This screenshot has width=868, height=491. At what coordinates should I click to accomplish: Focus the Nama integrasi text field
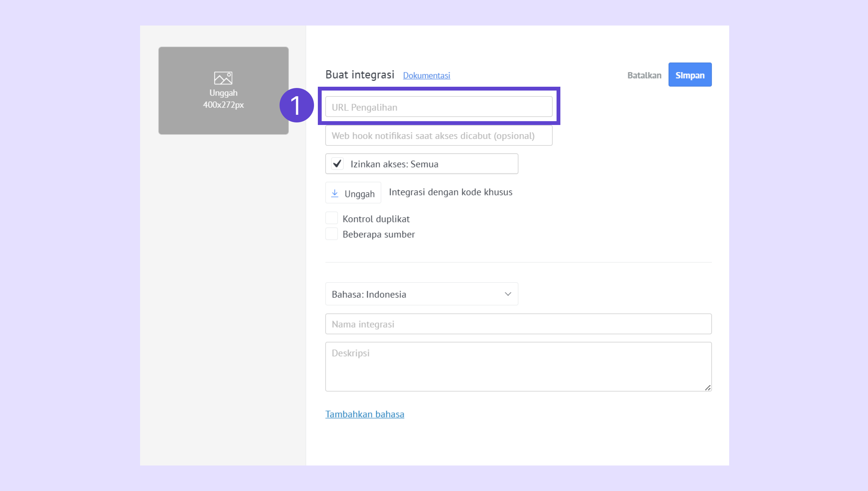(x=518, y=324)
